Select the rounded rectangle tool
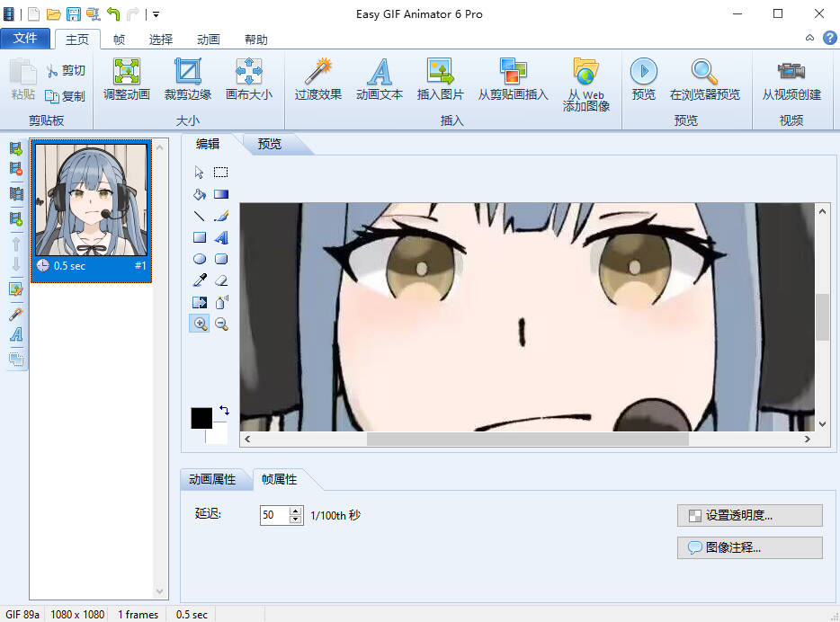 click(220, 259)
